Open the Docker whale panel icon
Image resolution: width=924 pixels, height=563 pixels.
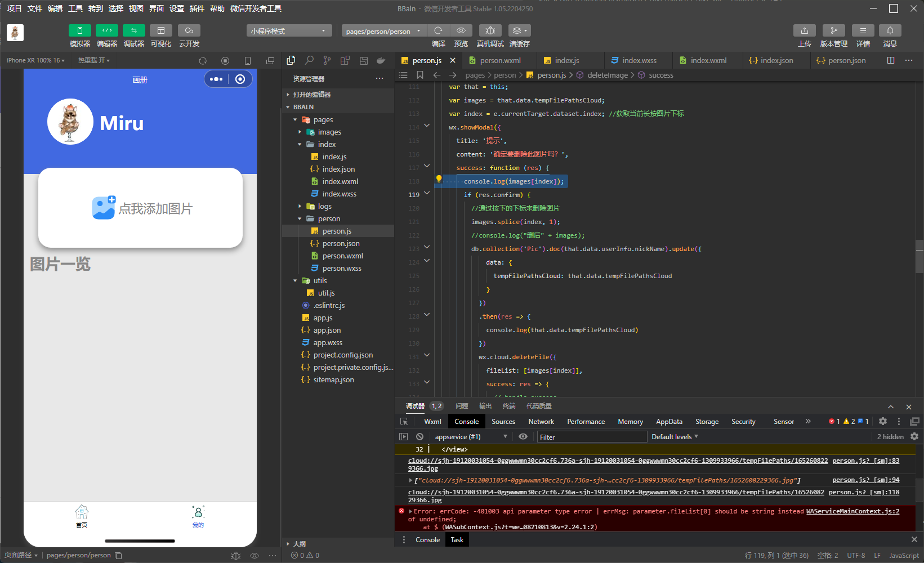(381, 60)
